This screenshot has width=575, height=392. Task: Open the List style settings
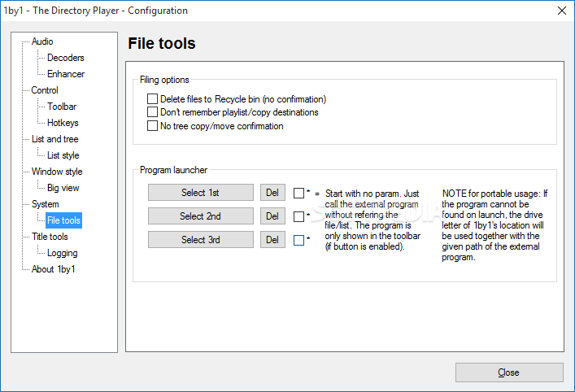pyautogui.click(x=63, y=155)
